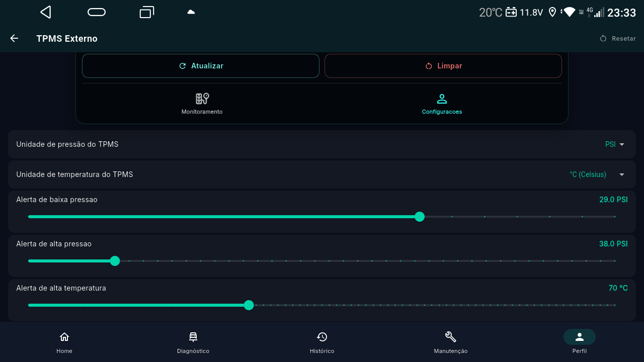Tap the Android back triangle navigation button
644x362 pixels.
46,12
